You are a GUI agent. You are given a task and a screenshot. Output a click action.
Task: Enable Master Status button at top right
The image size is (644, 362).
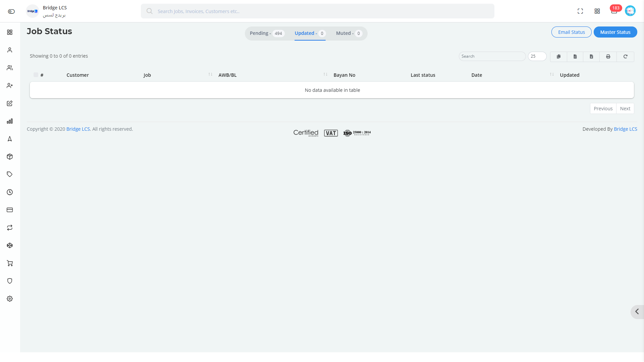click(x=615, y=32)
